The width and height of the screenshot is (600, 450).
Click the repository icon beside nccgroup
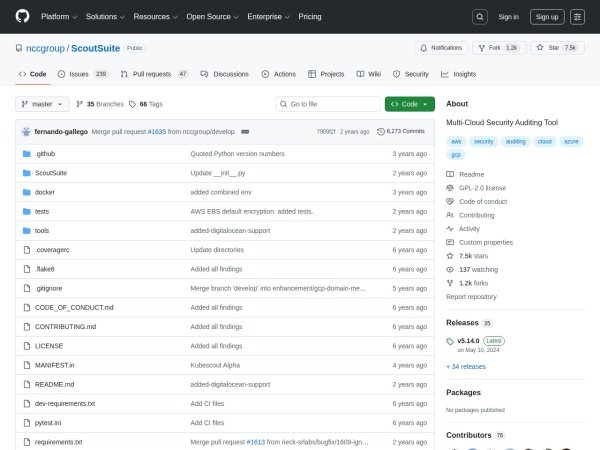(x=19, y=48)
